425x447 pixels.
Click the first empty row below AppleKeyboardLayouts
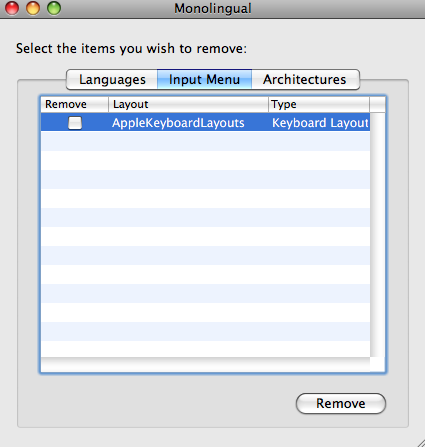(205, 141)
